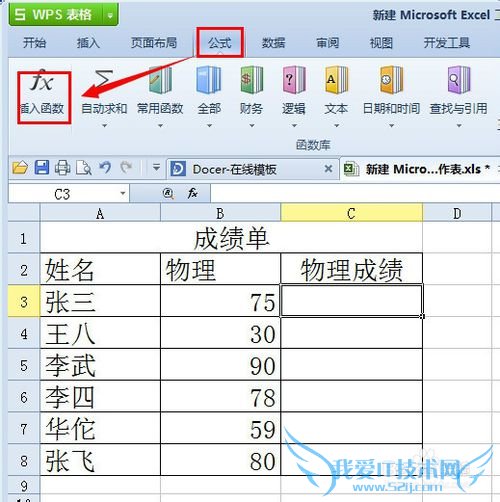Open the 财务 functions icon
Image resolution: width=500 pixels, height=502 pixels.
click(x=252, y=80)
